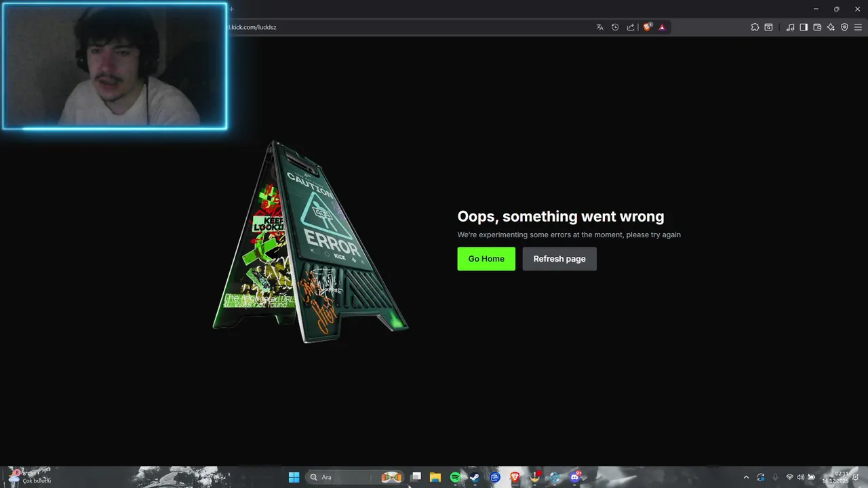Expand the hidden system tray icons chevron

pos(747,477)
